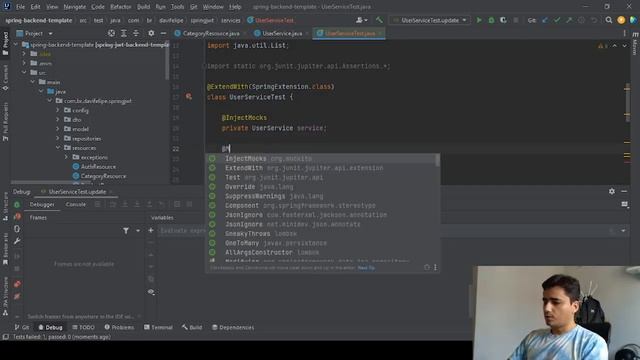Open the Git menu
Image resolution: width=640 pixels, height=360 pixels.
click(x=193, y=7)
